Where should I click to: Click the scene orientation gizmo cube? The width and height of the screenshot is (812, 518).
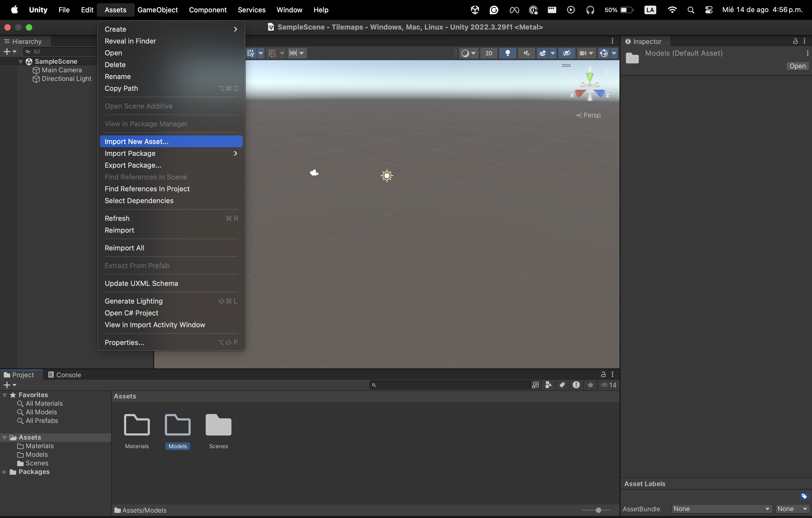pyautogui.click(x=590, y=88)
